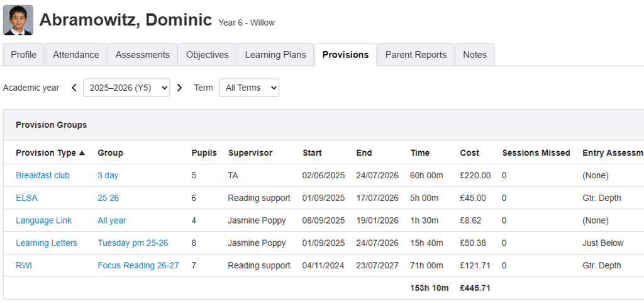Screen dimensions: 644x303
Task: Switch to the Profile tab
Action: click(23, 55)
